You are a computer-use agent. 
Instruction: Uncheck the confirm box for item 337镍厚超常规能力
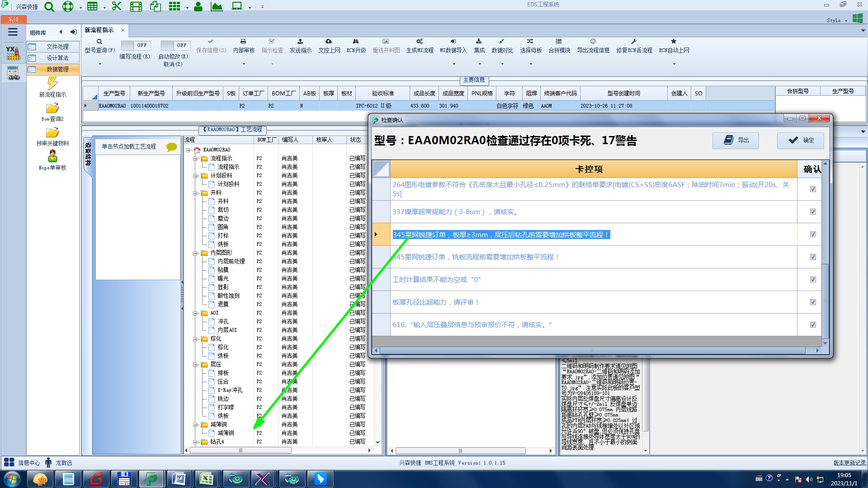click(813, 212)
